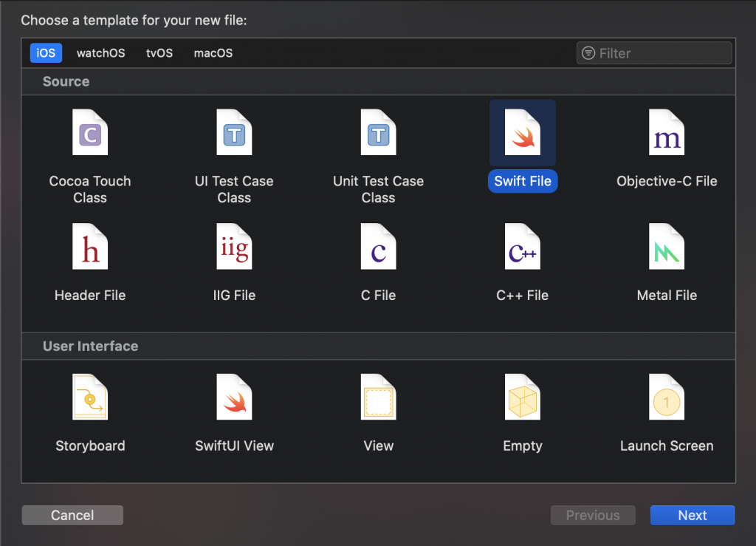Click the "View" label next to SwiftUI View
Image resolution: width=756 pixels, height=546 pixels.
[x=379, y=446]
